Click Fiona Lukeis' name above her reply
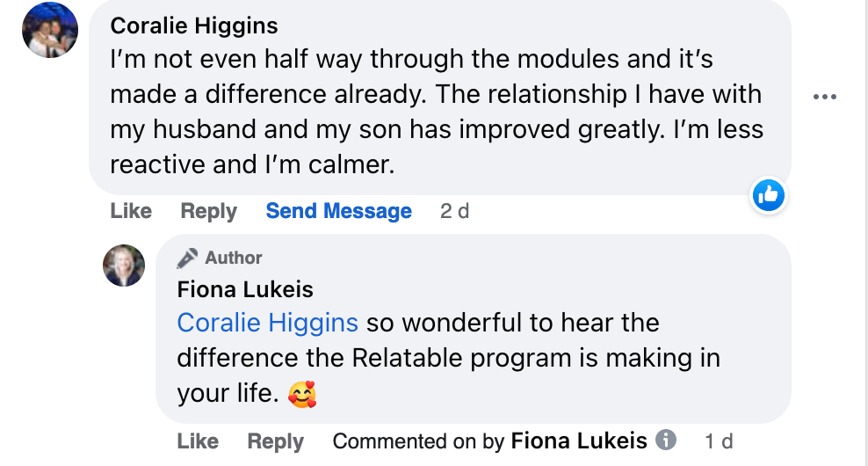 (244, 289)
